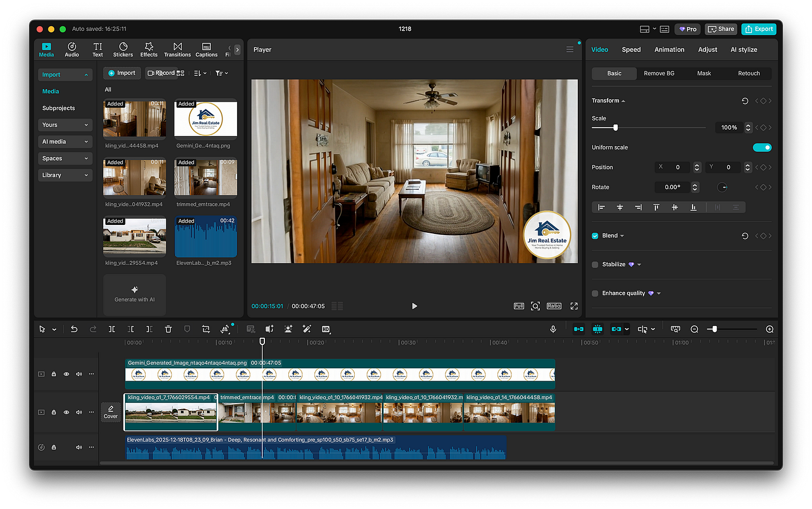Viewport: 812px width, 509px height.
Task: Expand the Yours dropdown in the sidebar
Action: coord(65,124)
